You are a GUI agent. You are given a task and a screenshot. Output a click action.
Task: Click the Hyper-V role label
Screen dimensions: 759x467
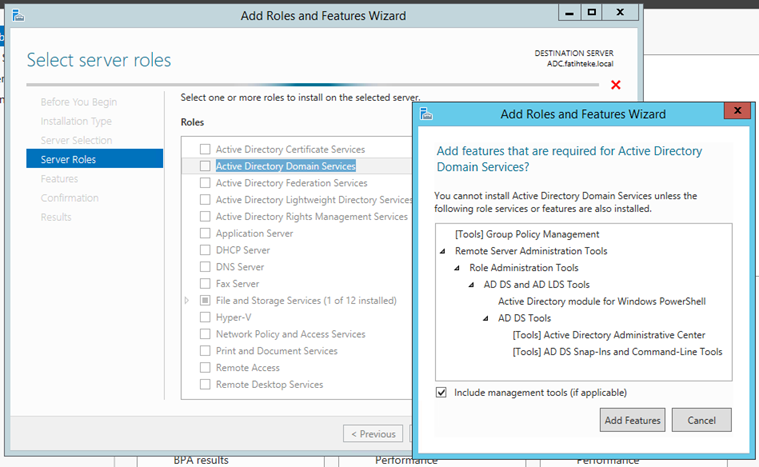point(233,317)
